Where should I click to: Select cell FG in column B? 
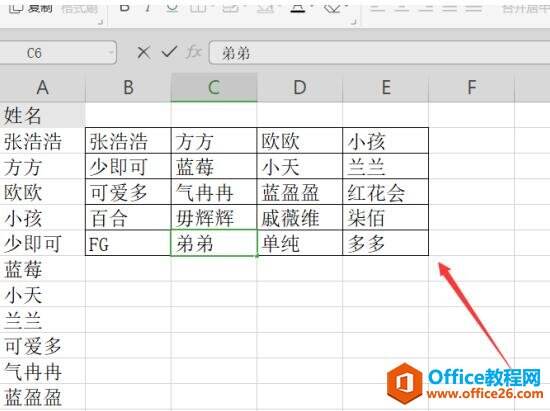(x=128, y=243)
